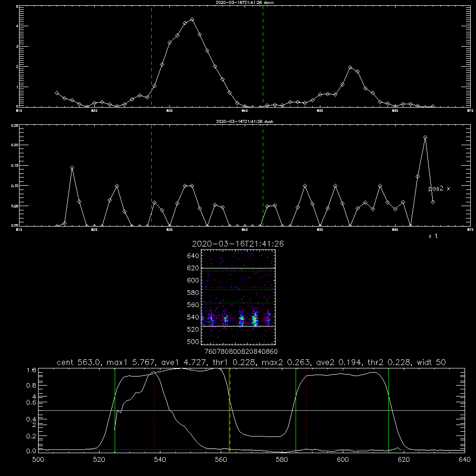
Task: Click the 'pos2 x' annotation in the dusk plot
Action: click(439, 188)
